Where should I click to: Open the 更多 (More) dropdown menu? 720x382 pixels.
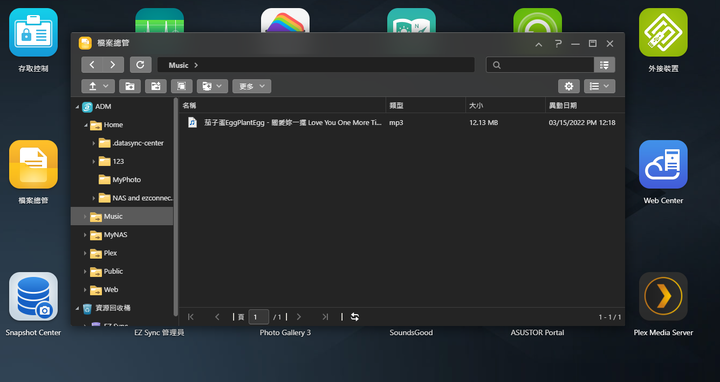click(252, 86)
